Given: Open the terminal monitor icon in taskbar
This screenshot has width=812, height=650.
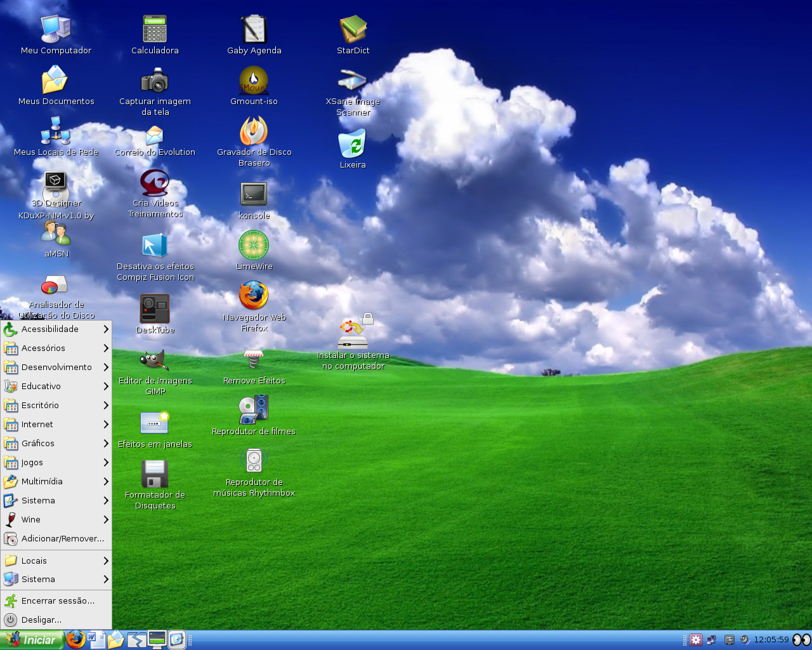Looking at the screenshot, I should (x=157, y=640).
